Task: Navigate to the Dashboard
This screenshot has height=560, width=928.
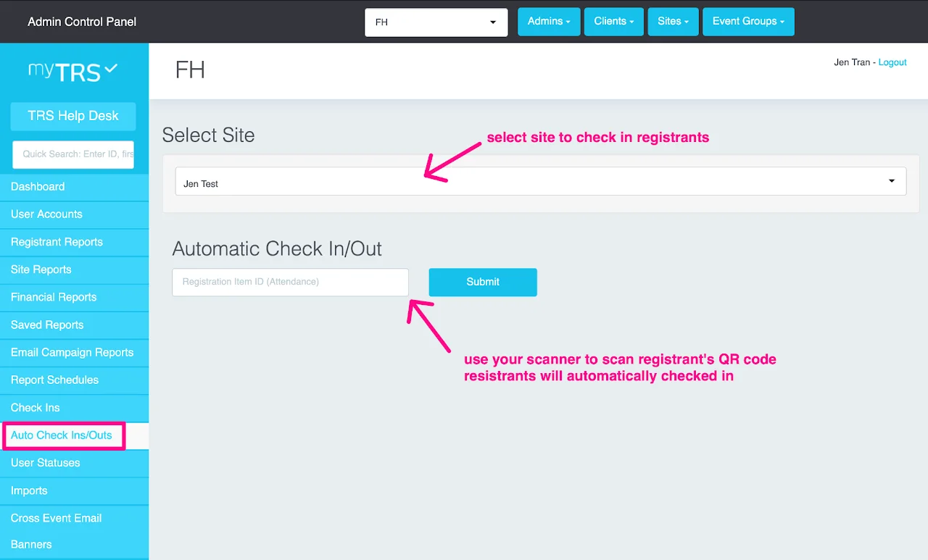Action: pyautogui.click(x=38, y=186)
